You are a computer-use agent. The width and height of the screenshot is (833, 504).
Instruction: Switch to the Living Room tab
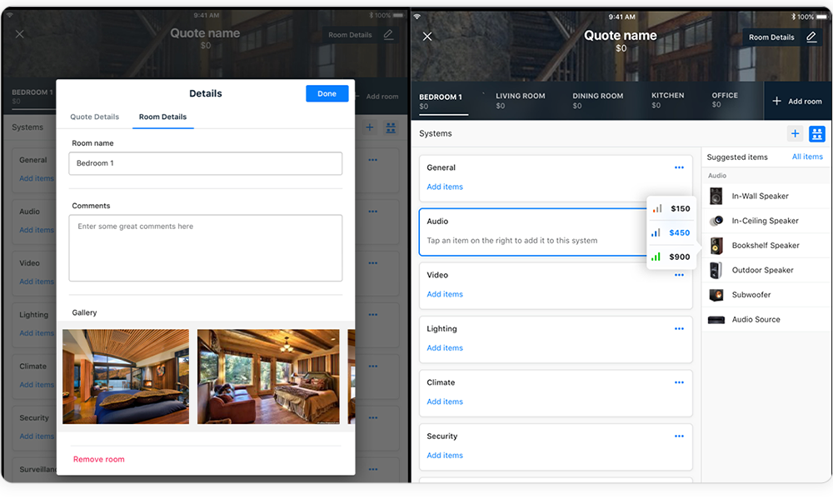tap(520, 100)
